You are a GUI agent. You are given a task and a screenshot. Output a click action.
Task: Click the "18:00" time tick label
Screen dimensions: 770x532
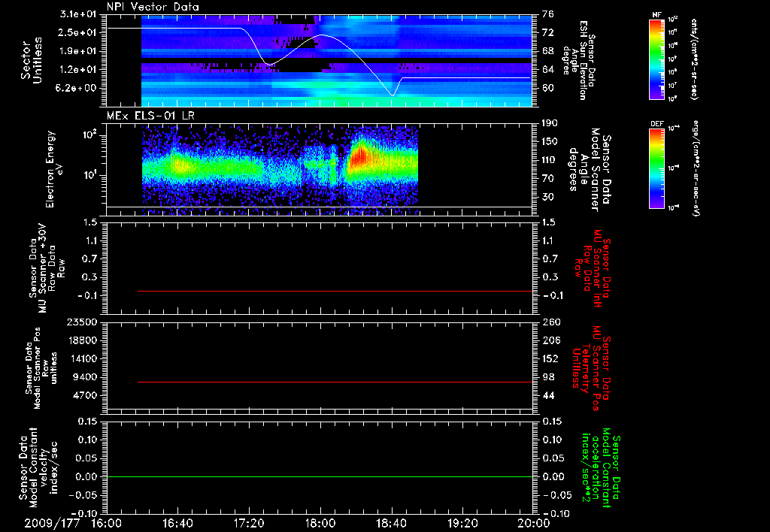pos(320,524)
